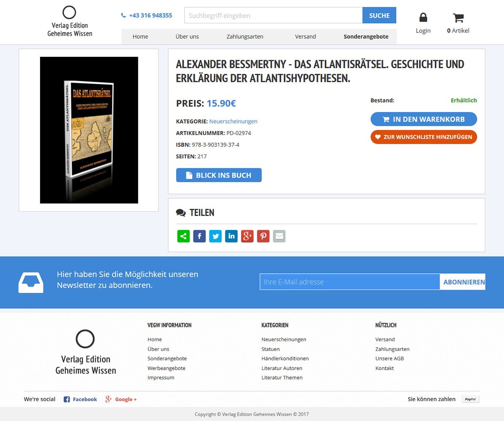This screenshot has height=421, width=504.
Task: Click Zur Wunschliste hinzufügen button
Action: click(x=424, y=137)
